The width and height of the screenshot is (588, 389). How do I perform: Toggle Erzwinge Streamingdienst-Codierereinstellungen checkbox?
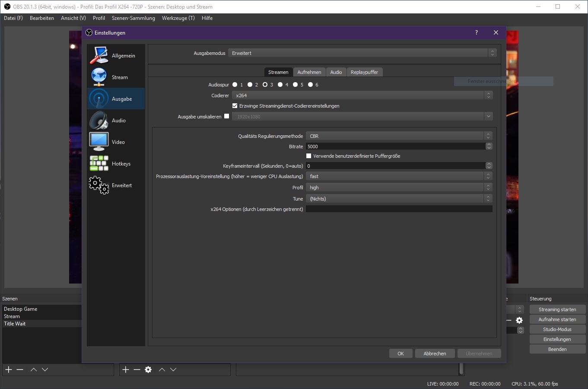(235, 105)
